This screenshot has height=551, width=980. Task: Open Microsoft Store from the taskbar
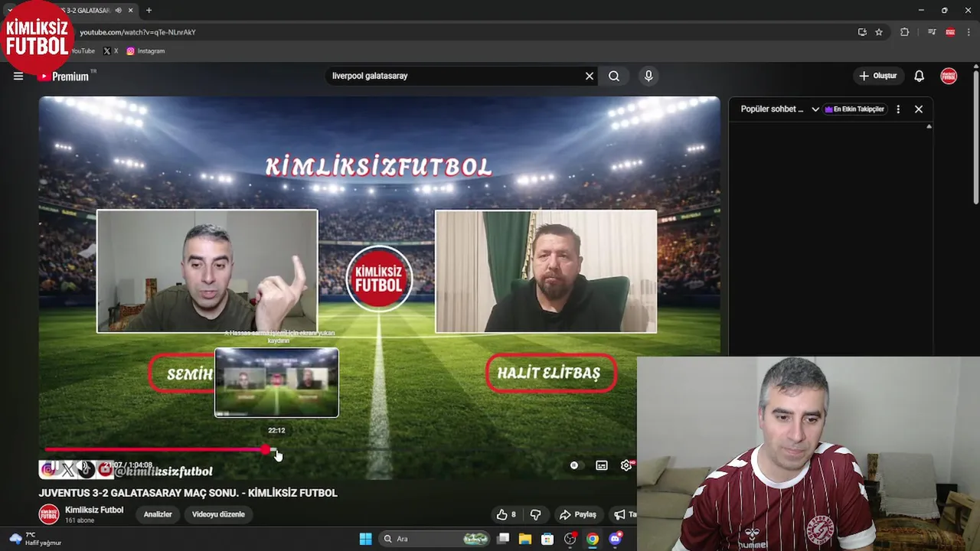coord(547,539)
